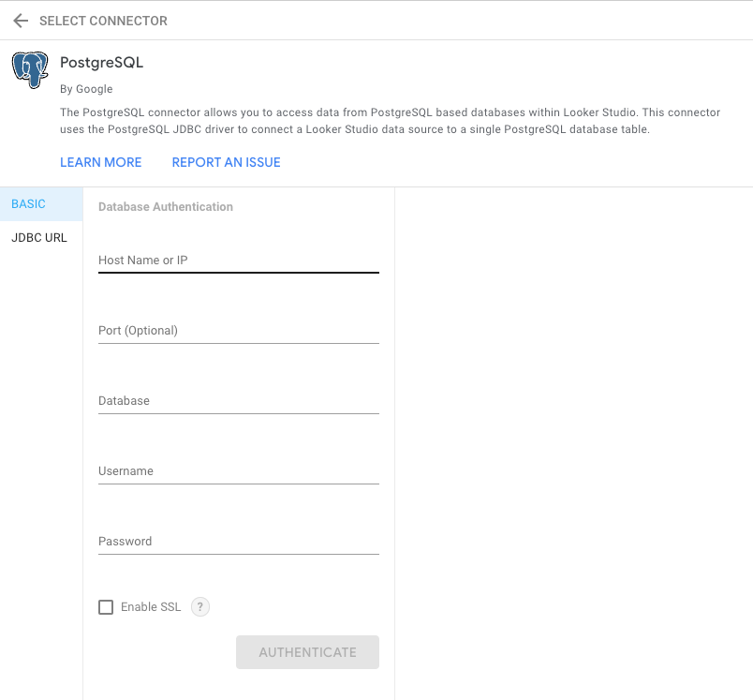The height and width of the screenshot is (700, 753).
Task: Open the LEARN MORE link
Action: click(101, 162)
